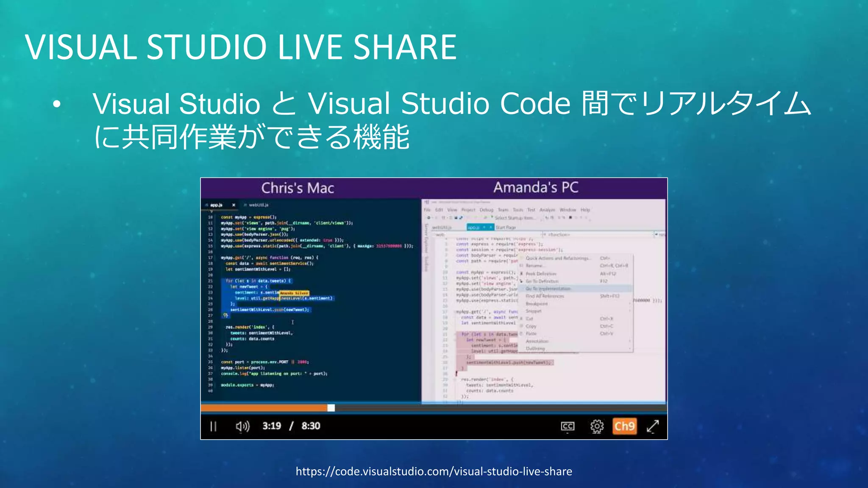868x488 pixels.
Task: Expand the <function> navigation dropdown
Action: coord(598,234)
